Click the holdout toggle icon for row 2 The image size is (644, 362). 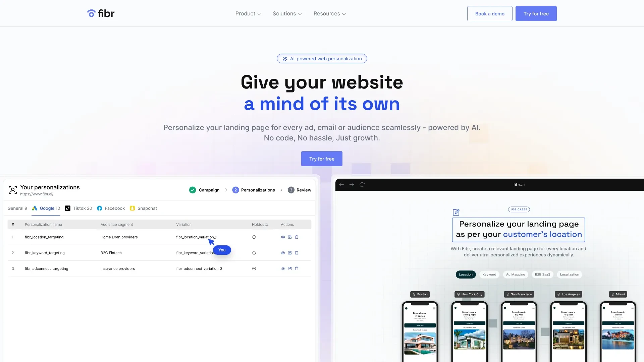click(254, 253)
